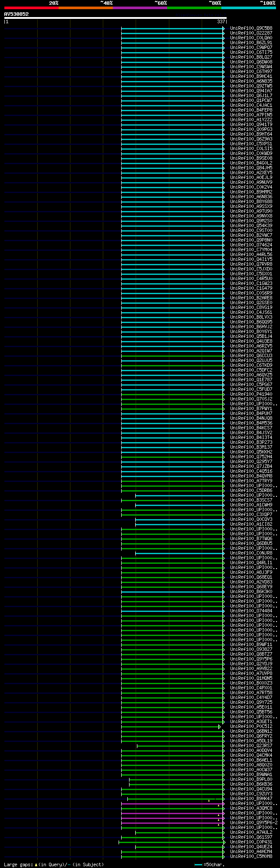280x868 pixels.
Task: Open hit UniRef100_B6ZL91
Action: tap(251, 42)
